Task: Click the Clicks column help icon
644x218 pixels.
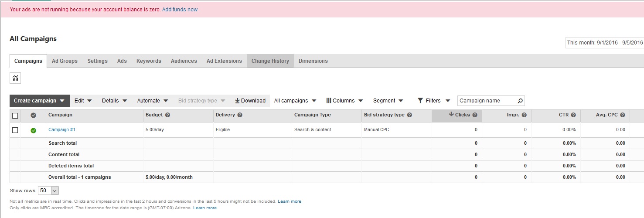Action: pyautogui.click(x=475, y=115)
